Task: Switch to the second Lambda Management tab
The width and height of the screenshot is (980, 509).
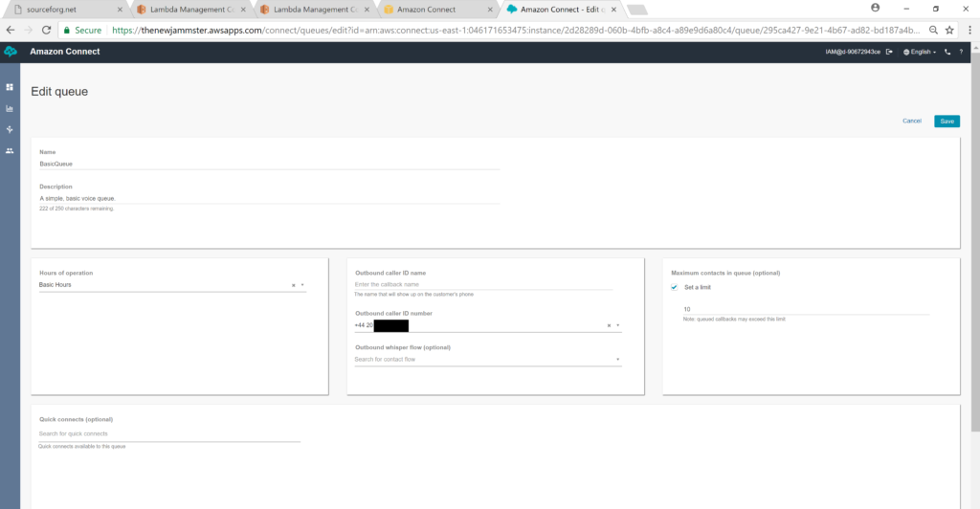Action: tap(315, 10)
